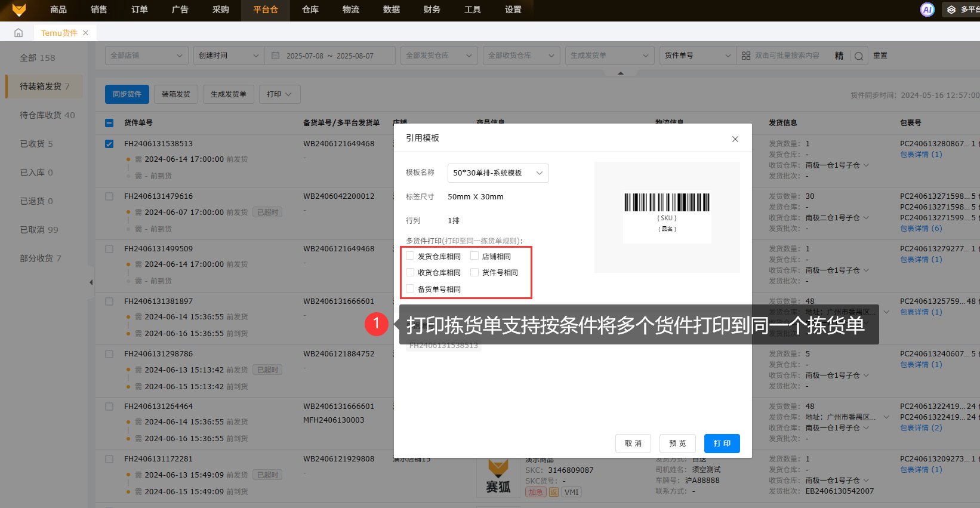Click the 预览 button

(677, 444)
